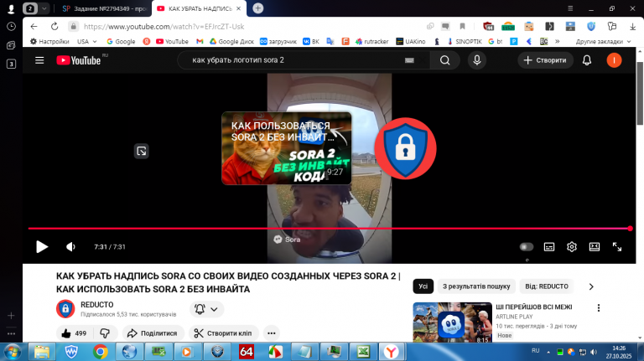Viewport: 644px width, 361px height.
Task: Open browser downloads arrow
Action: coord(632,26)
